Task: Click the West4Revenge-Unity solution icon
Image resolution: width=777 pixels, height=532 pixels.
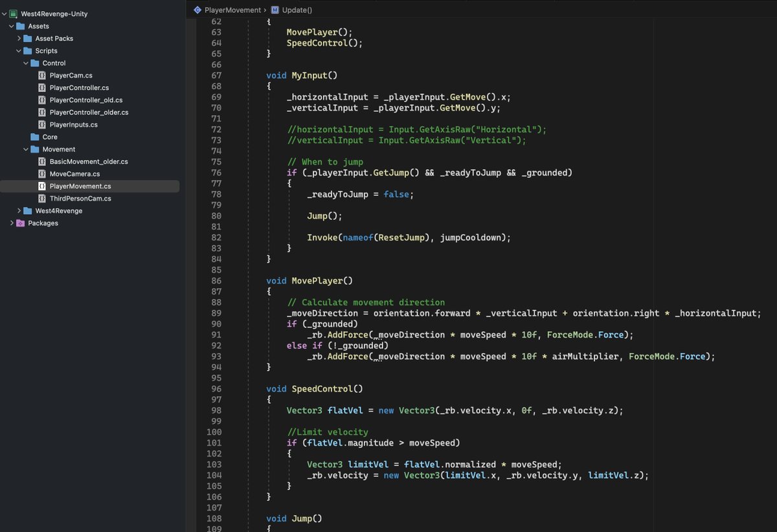Action: click(x=13, y=14)
